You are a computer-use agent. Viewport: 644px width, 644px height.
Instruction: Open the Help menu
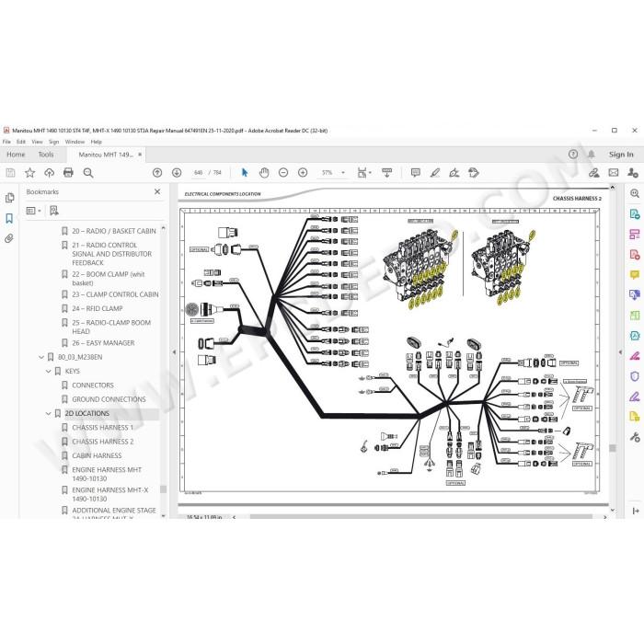pyautogui.click(x=96, y=142)
